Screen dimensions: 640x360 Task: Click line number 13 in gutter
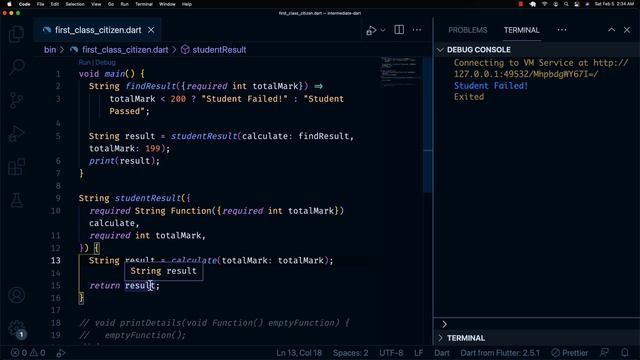(56, 260)
